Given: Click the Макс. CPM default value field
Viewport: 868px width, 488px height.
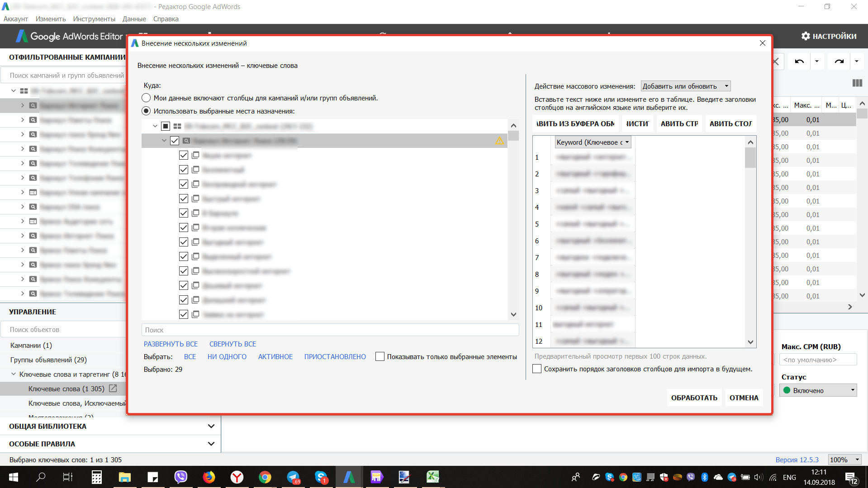Looking at the screenshot, I should click(x=818, y=360).
